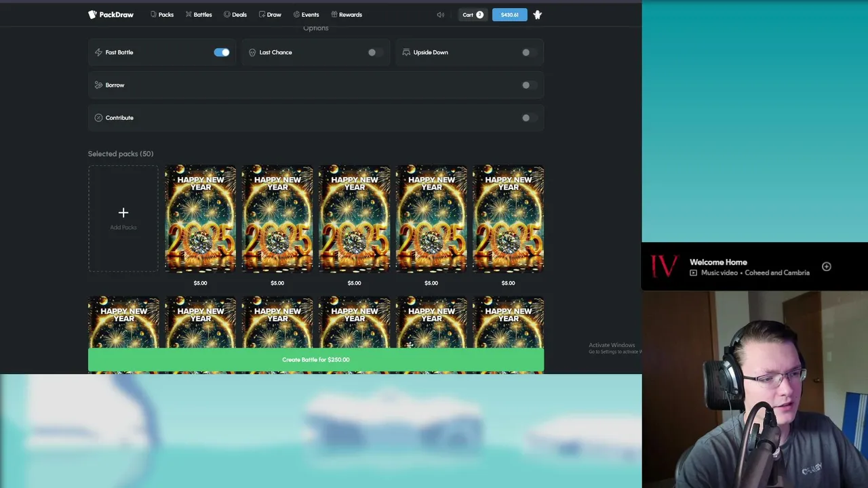The width and height of the screenshot is (868, 488).
Task: Click the Fast Battle lightning icon
Action: (x=98, y=52)
